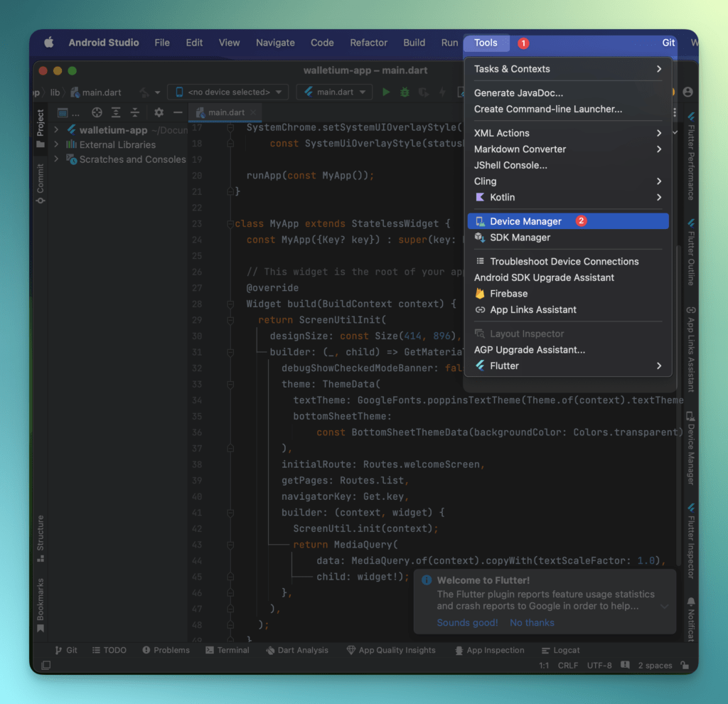This screenshot has height=704, width=728.
Task: Select SDK Manager from the Tools menu
Action: (x=568, y=238)
